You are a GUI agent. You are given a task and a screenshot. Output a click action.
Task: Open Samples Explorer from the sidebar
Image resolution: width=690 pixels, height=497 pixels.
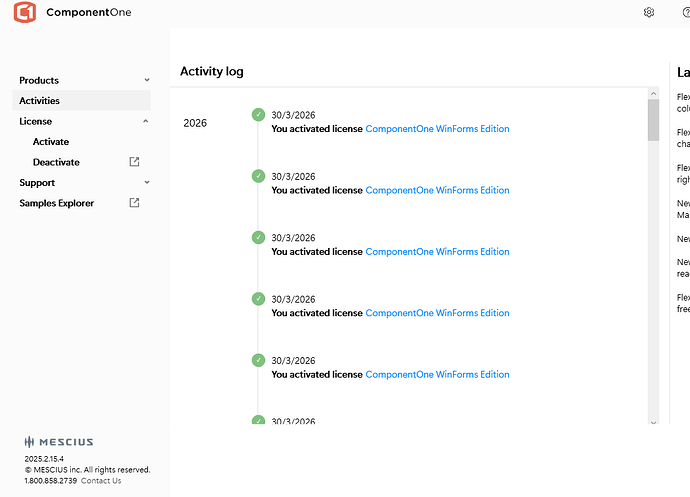(57, 203)
